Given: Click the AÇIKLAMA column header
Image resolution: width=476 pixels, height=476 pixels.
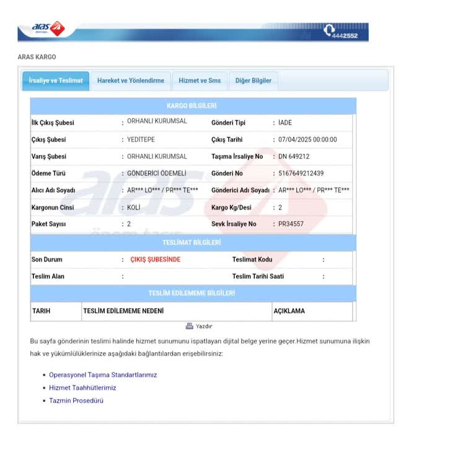Looking at the screenshot, I should coord(289,311).
